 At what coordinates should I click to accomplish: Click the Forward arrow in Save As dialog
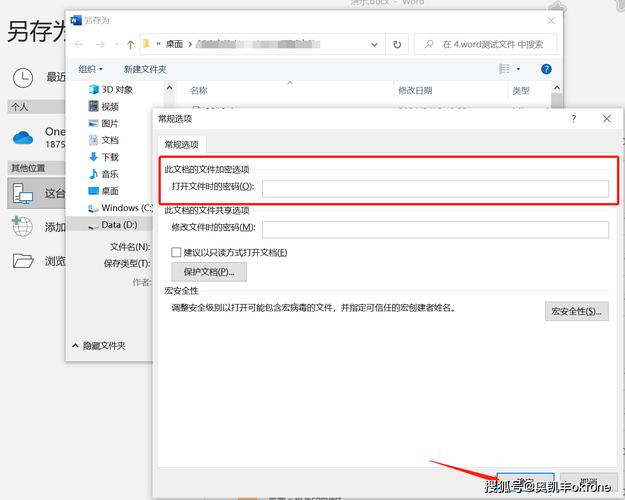click(x=100, y=44)
